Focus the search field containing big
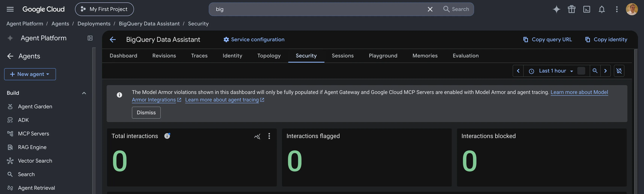Screen dimensions: 644x194 pyautogui.click(x=317, y=9)
